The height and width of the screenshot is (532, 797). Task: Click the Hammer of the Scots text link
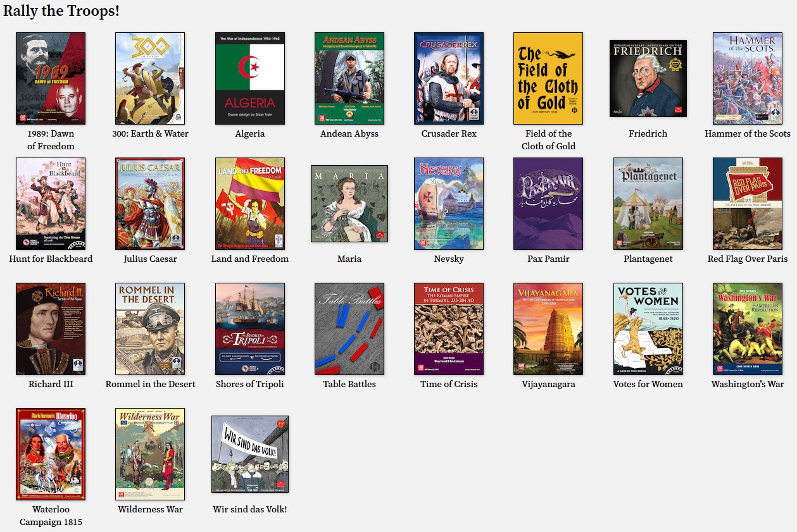[x=748, y=133]
